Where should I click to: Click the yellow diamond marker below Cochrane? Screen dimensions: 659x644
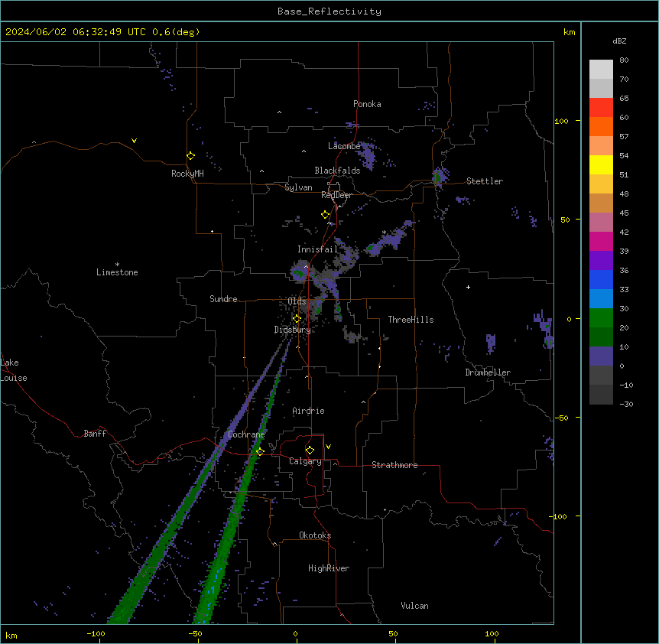[x=260, y=452]
